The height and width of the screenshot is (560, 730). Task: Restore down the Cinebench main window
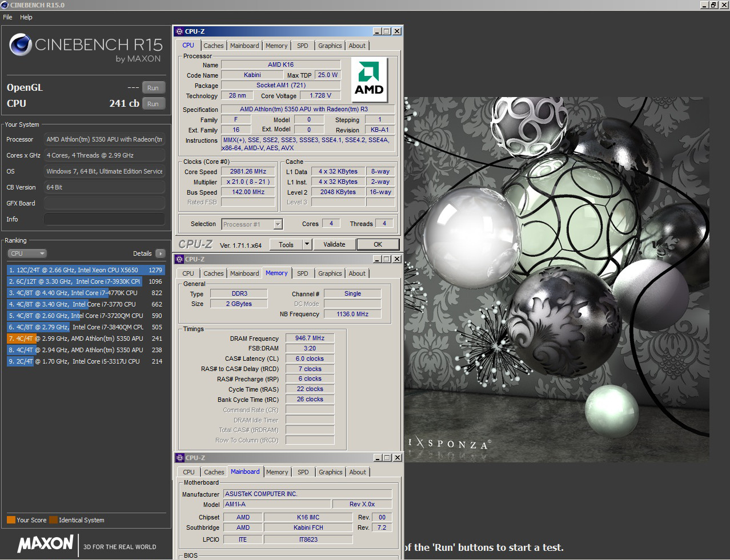coord(714,5)
